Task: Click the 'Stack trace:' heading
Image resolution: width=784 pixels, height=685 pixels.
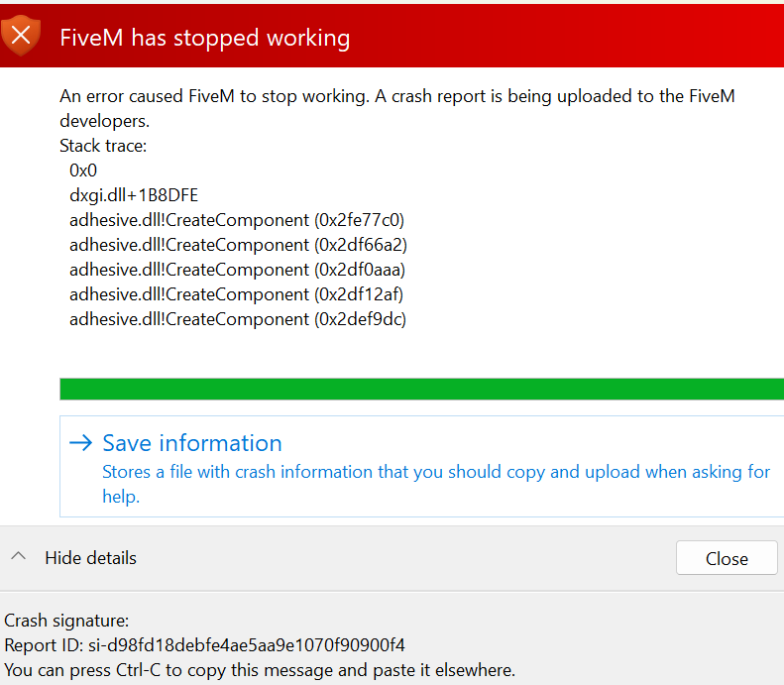Action: tap(103, 146)
